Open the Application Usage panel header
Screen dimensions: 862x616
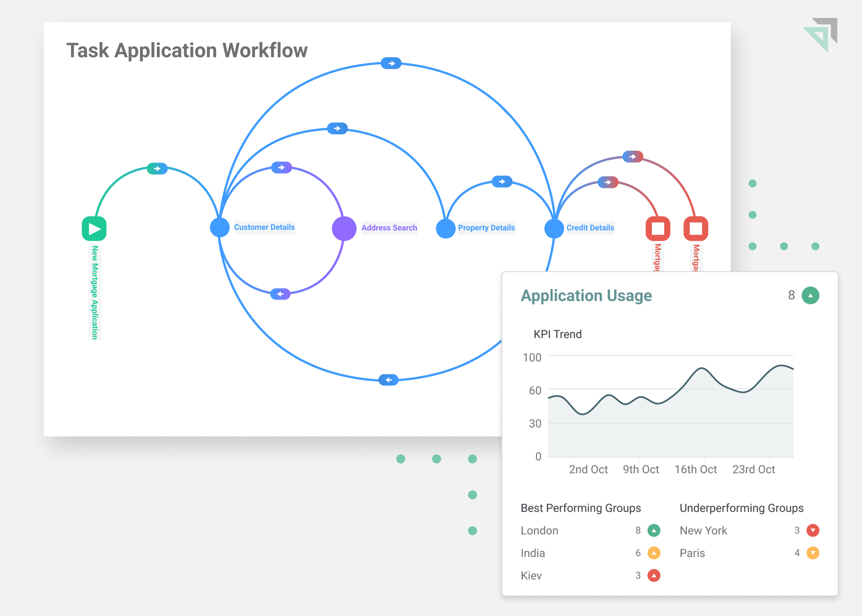click(x=586, y=295)
